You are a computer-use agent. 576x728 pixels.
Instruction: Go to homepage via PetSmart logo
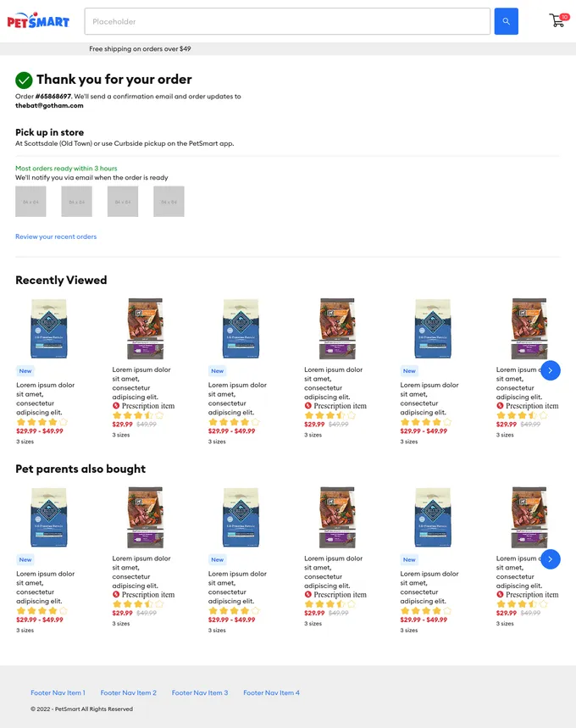[38, 20]
